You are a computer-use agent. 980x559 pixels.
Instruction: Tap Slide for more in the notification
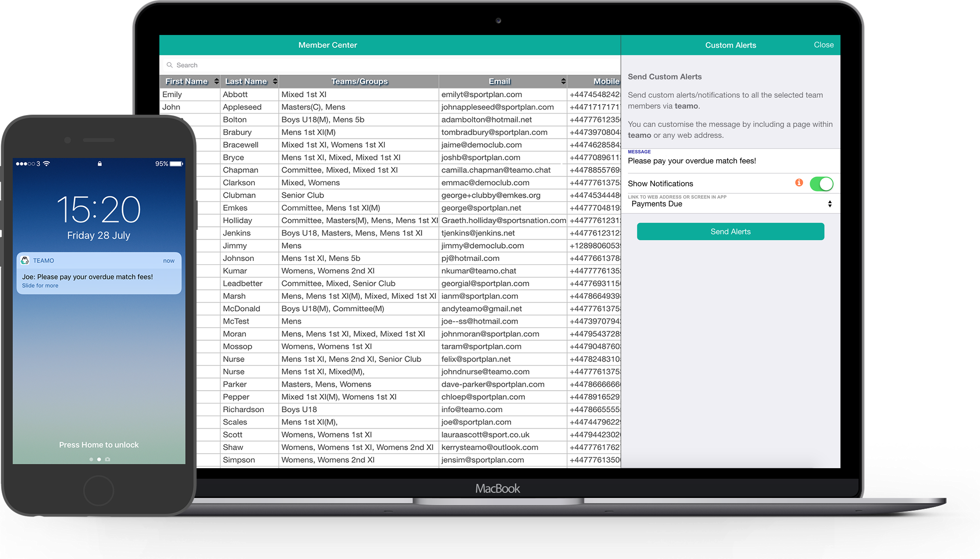point(40,285)
